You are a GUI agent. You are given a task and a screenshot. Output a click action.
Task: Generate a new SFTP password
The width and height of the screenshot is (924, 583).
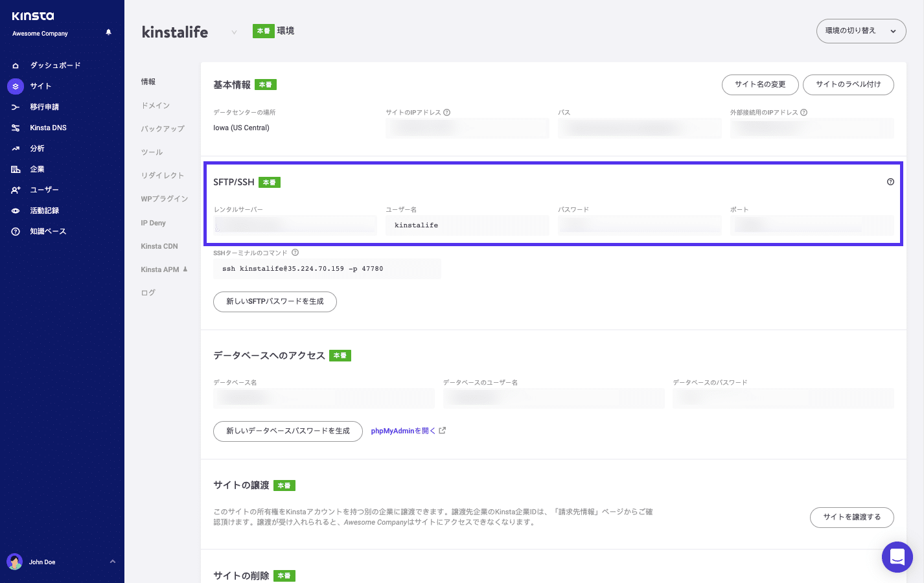tap(275, 301)
